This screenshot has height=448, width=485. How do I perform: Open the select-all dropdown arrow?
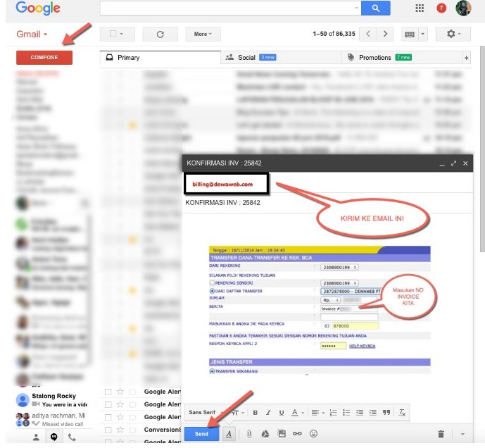(122, 34)
